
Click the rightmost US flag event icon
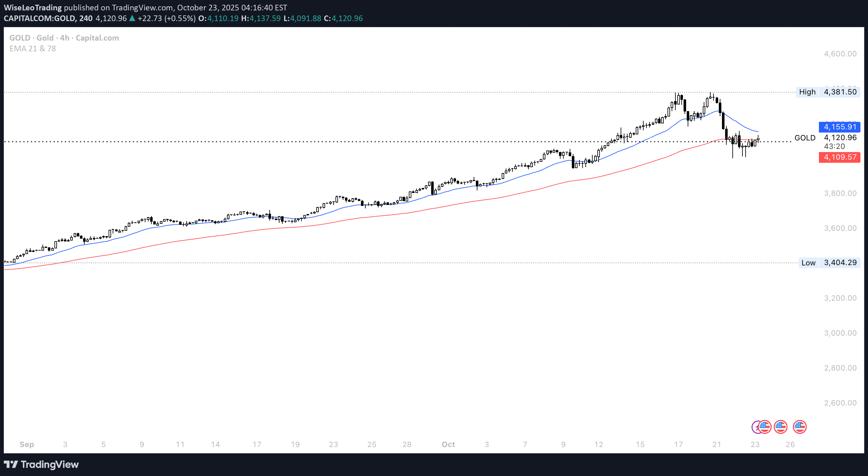[x=800, y=427]
